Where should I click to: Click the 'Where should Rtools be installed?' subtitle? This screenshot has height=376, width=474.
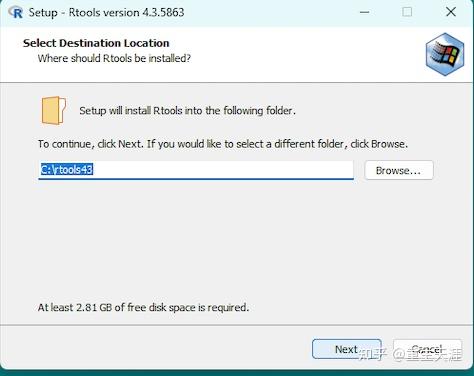click(114, 58)
